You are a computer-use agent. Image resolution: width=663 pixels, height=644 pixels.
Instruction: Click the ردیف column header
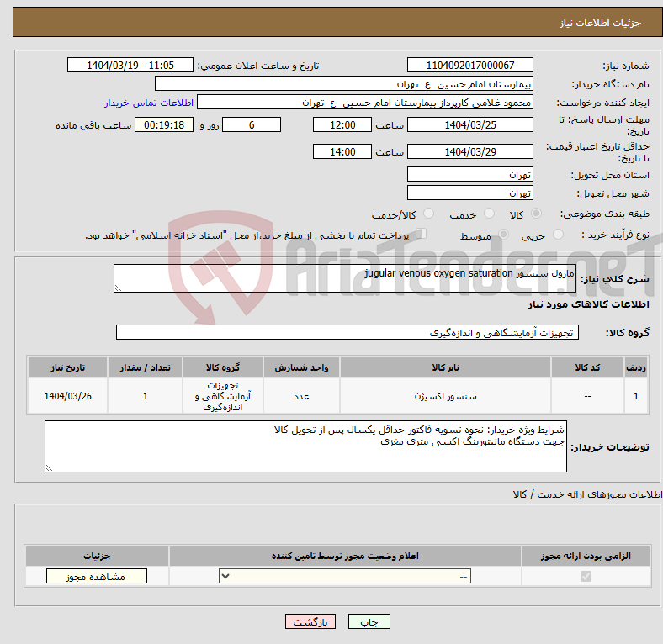click(x=636, y=367)
